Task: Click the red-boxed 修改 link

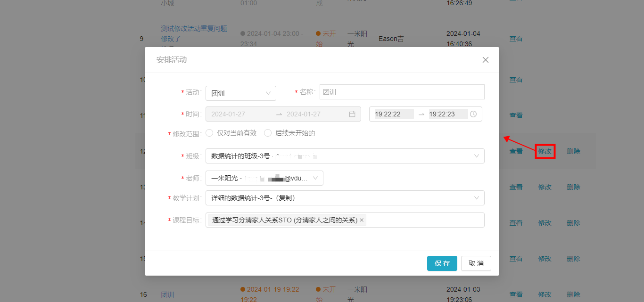Action: [545, 151]
